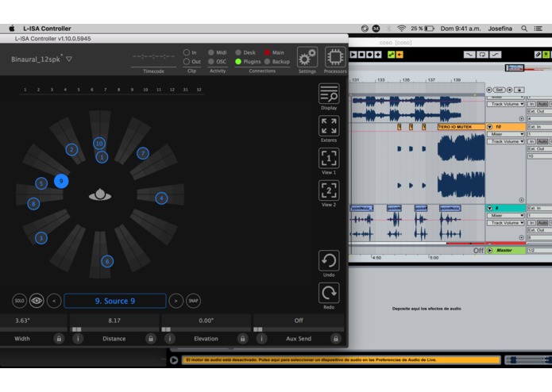Image resolution: width=552 pixels, height=392 pixels.
Task: Open Mixer dropdown on track 8
Action: click(505, 216)
